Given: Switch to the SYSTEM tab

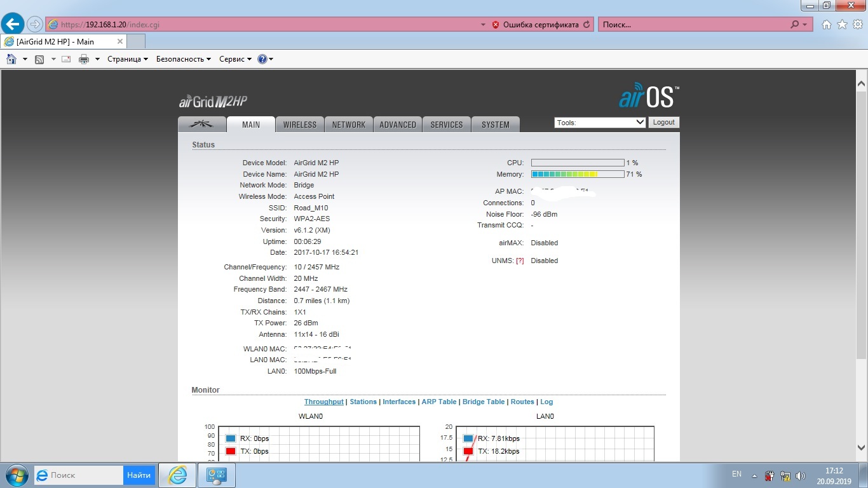Looking at the screenshot, I should pos(496,125).
